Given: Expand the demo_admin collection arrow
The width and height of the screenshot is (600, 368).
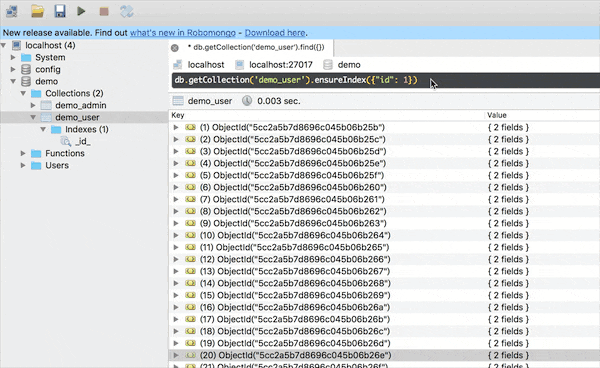Looking at the screenshot, I should coord(33,105).
